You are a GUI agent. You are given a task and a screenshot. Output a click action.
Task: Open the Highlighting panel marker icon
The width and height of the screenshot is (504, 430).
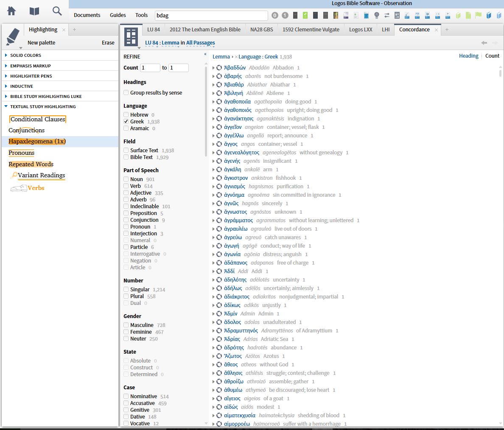[13, 36]
